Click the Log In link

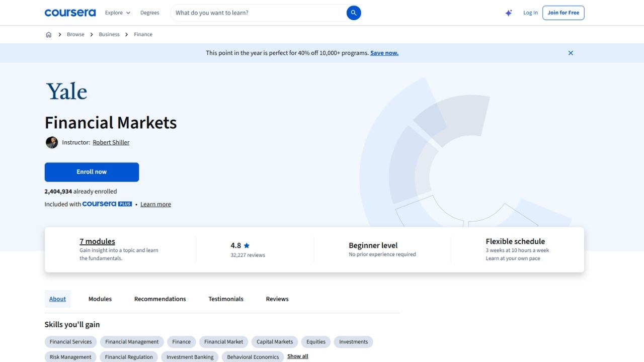pos(530,13)
